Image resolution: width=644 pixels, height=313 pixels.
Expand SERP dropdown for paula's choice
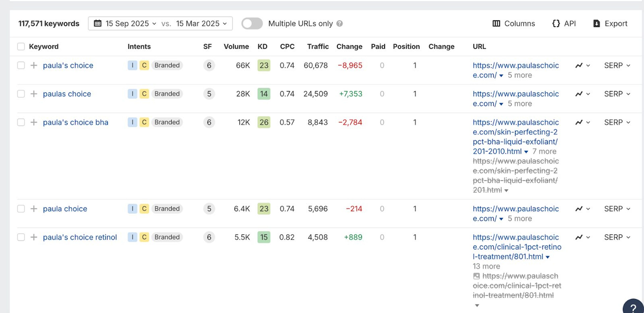[x=617, y=66]
